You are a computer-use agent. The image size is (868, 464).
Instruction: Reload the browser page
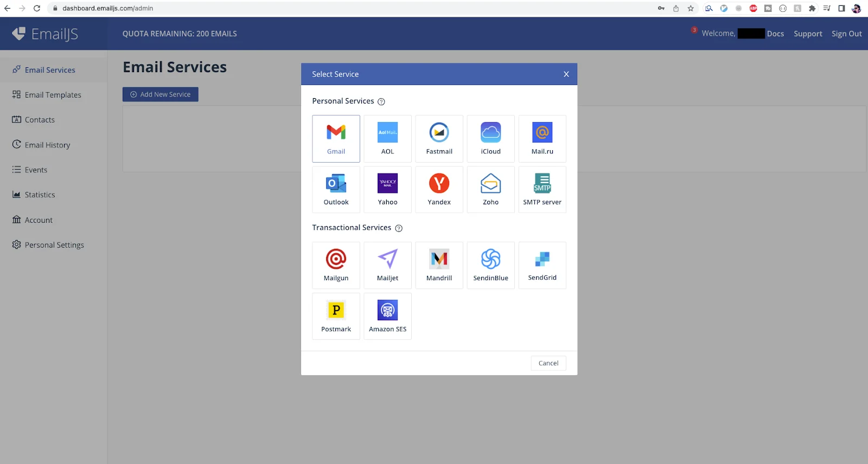(37, 8)
